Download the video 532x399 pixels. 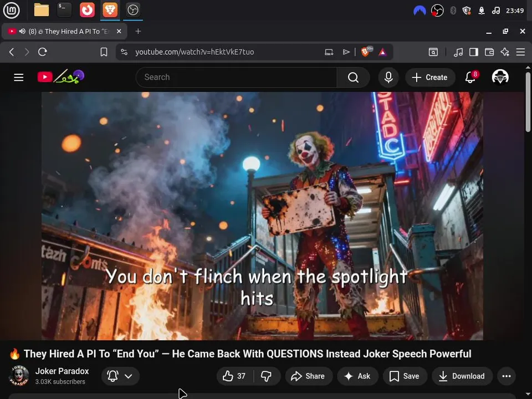(x=462, y=376)
